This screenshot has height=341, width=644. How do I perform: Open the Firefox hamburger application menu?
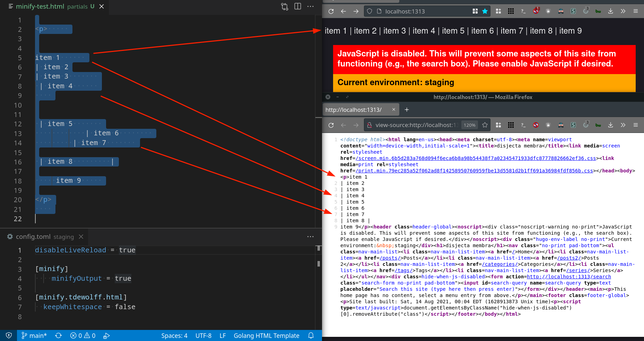point(636,11)
